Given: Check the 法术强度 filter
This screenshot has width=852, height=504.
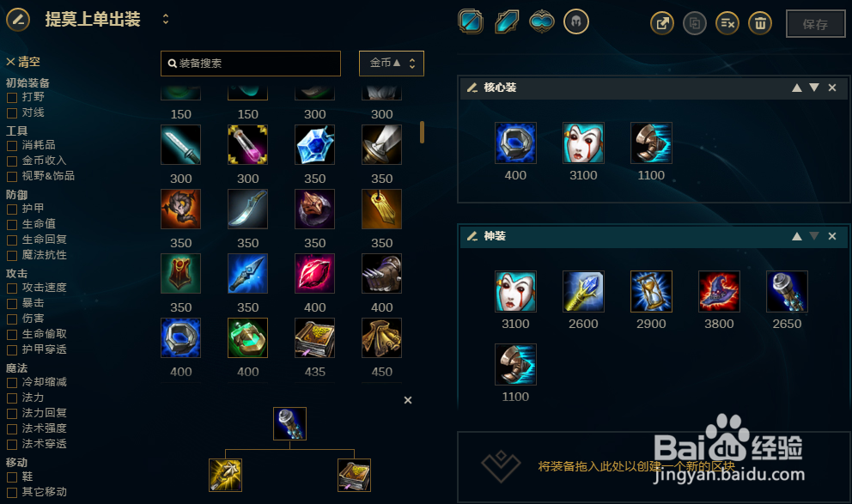Looking at the screenshot, I should [x=11, y=429].
